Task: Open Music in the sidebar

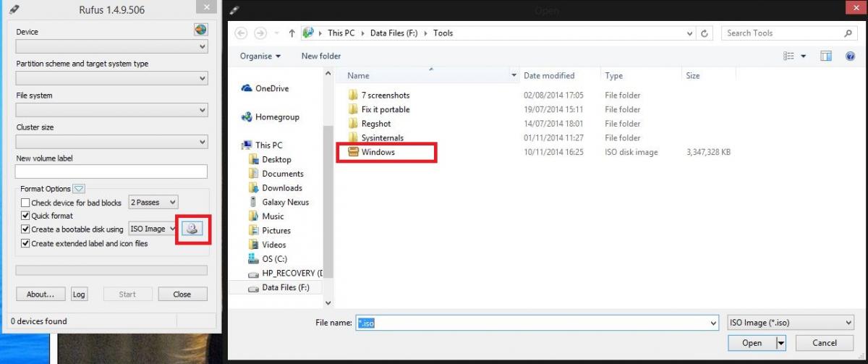Action: tap(265, 216)
